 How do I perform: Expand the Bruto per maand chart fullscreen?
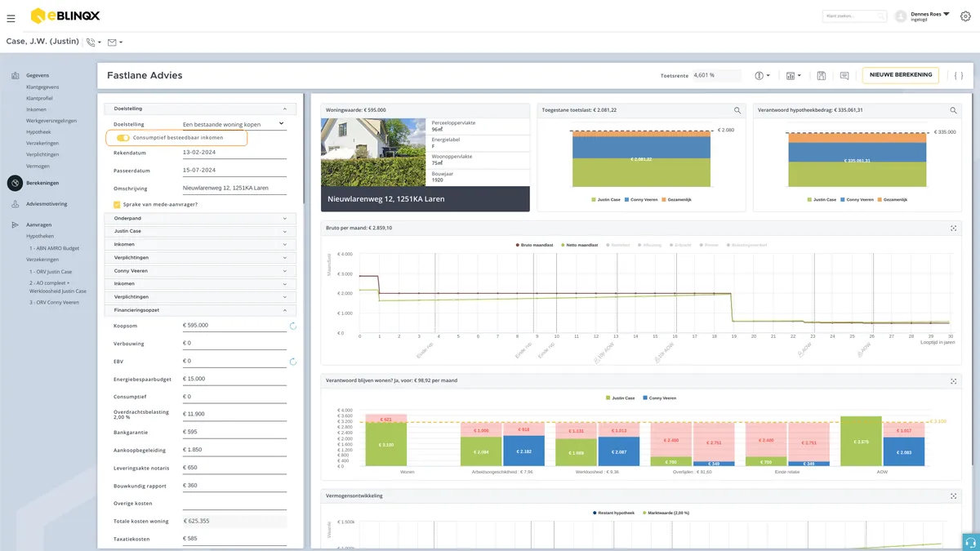point(953,228)
